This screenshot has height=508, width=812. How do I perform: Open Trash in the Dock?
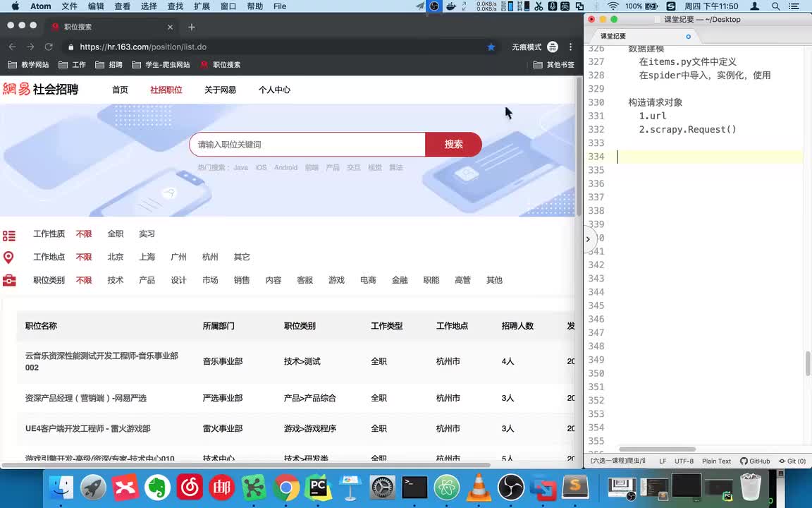click(x=751, y=488)
